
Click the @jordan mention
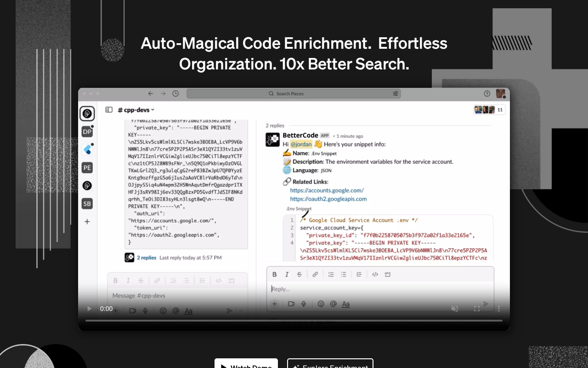click(x=301, y=144)
